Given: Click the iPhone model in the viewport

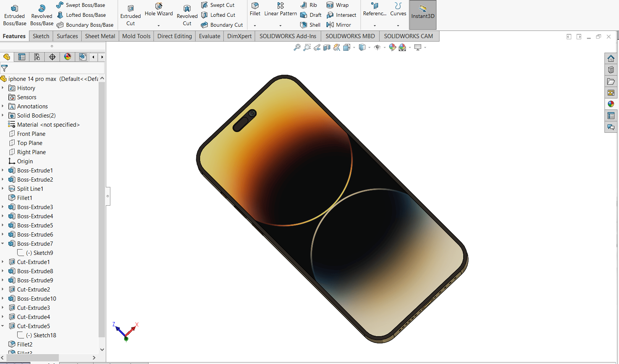Looking at the screenshot, I should [332, 209].
